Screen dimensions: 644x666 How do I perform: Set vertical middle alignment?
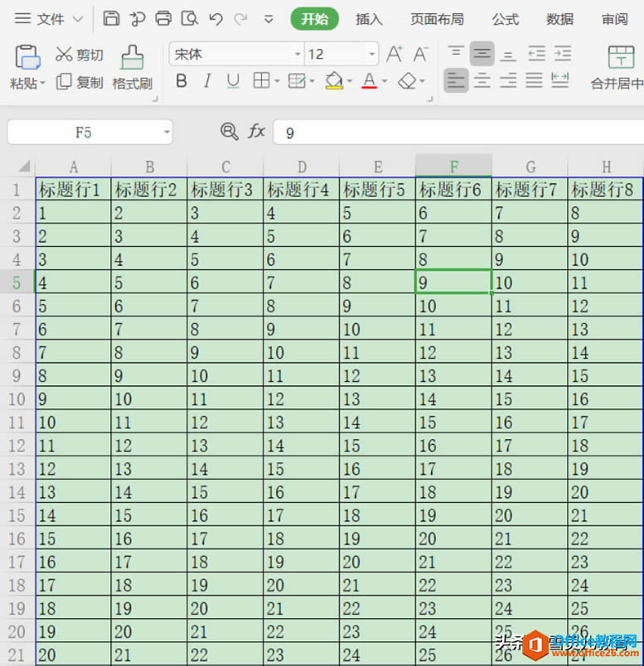[x=482, y=53]
